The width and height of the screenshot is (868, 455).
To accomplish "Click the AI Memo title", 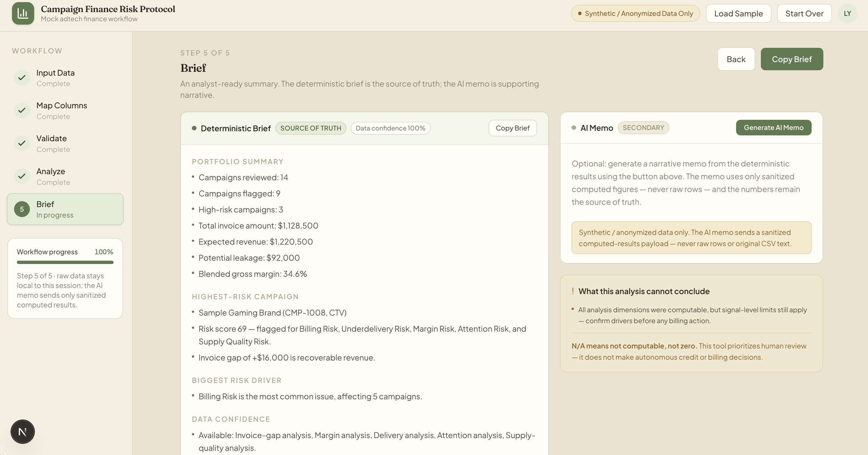I will [x=597, y=127].
